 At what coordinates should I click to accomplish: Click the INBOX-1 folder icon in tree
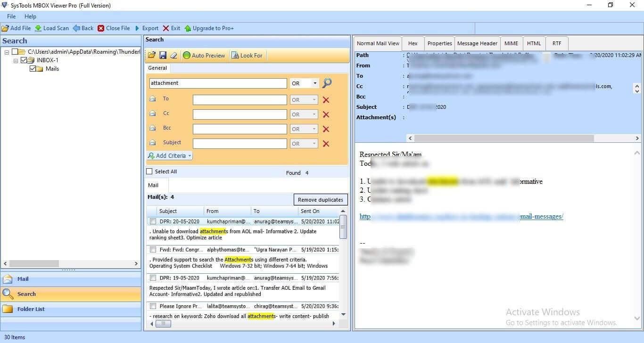tap(31, 60)
